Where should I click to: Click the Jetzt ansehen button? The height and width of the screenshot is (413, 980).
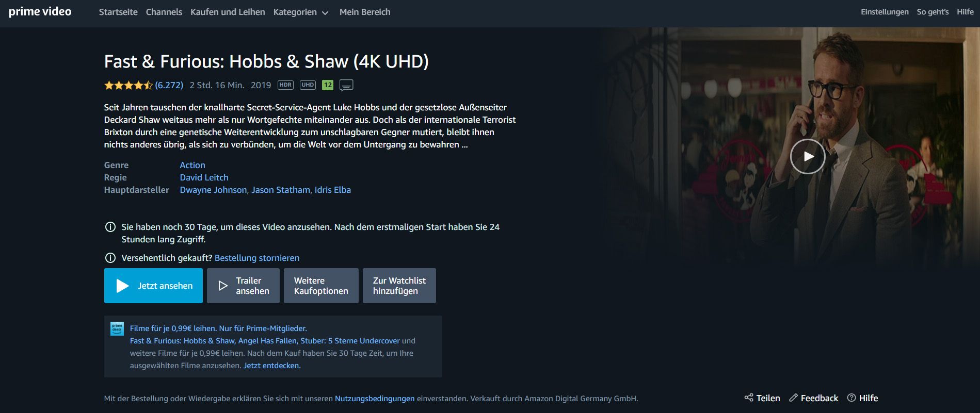tap(153, 286)
